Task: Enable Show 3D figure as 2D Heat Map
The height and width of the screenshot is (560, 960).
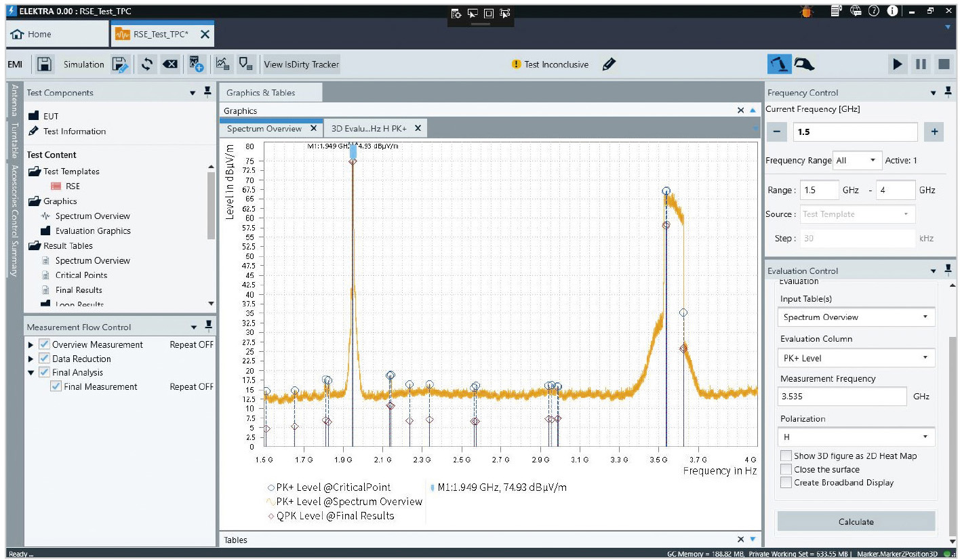Action: pyautogui.click(x=786, y=456)
